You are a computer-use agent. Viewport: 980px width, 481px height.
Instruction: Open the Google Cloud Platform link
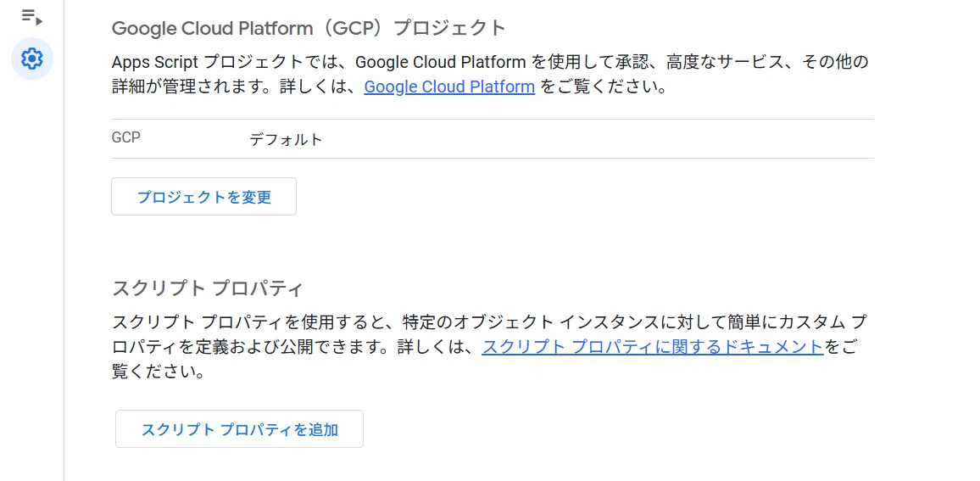(x=449, y=87)
